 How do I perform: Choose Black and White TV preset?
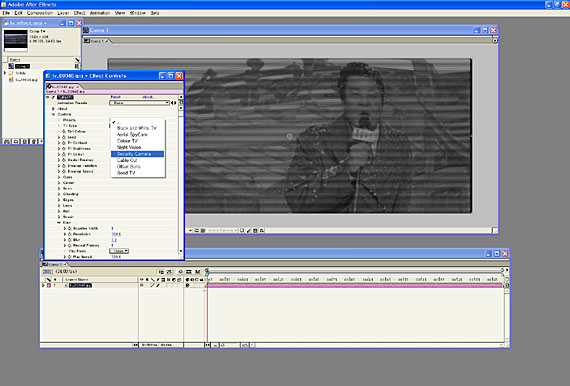(137, 128)
